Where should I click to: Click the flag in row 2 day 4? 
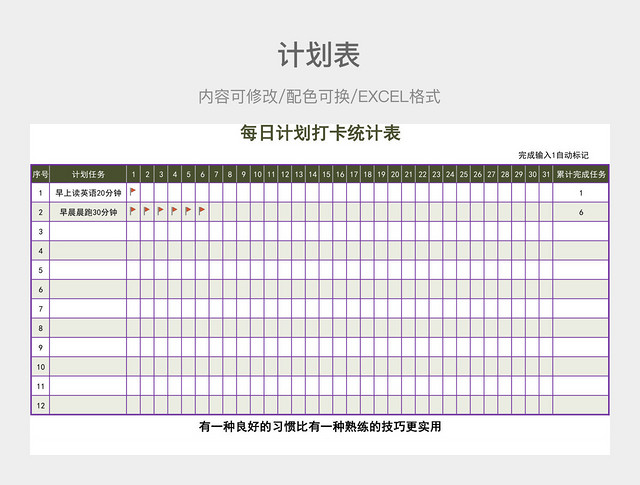pyautogui.click(x=174, y=211)
